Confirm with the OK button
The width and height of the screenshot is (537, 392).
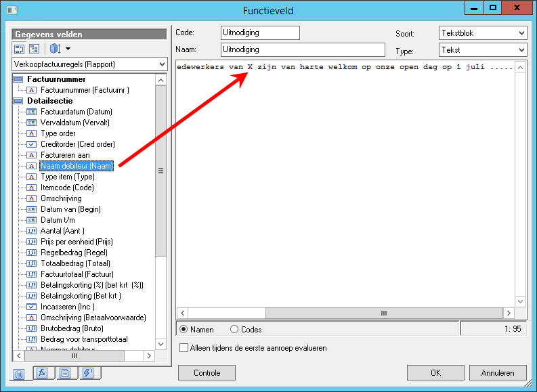(x=435, y=373)
